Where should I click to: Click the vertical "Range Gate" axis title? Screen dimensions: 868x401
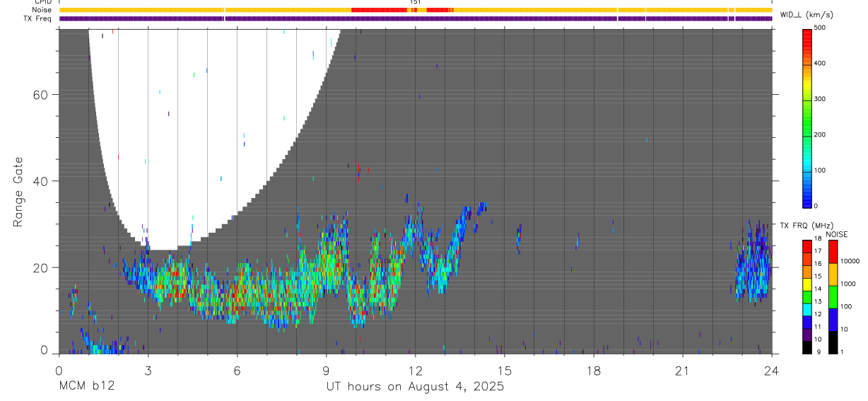(18, 192)
